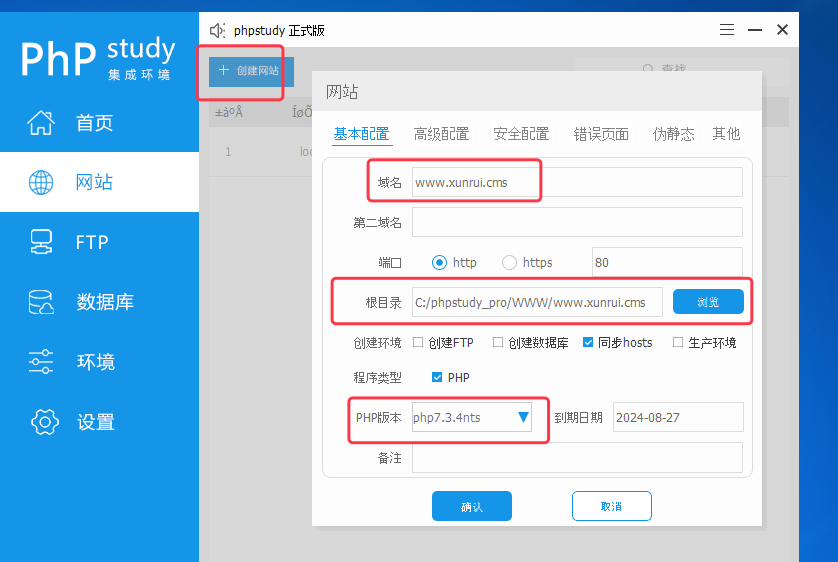Click the 域名 field with www.xunrui.cms
The height and width of the screenshot is (562, 838).
click(577, 182)
